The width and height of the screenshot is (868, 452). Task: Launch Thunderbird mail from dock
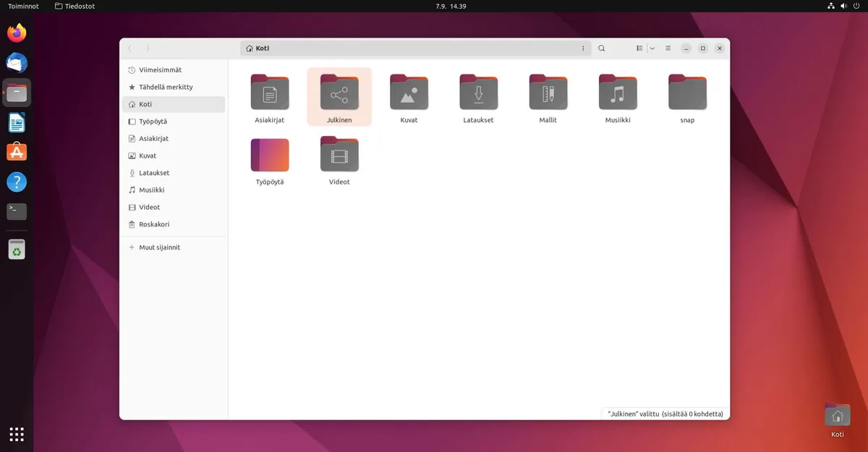tap(17, 63)
